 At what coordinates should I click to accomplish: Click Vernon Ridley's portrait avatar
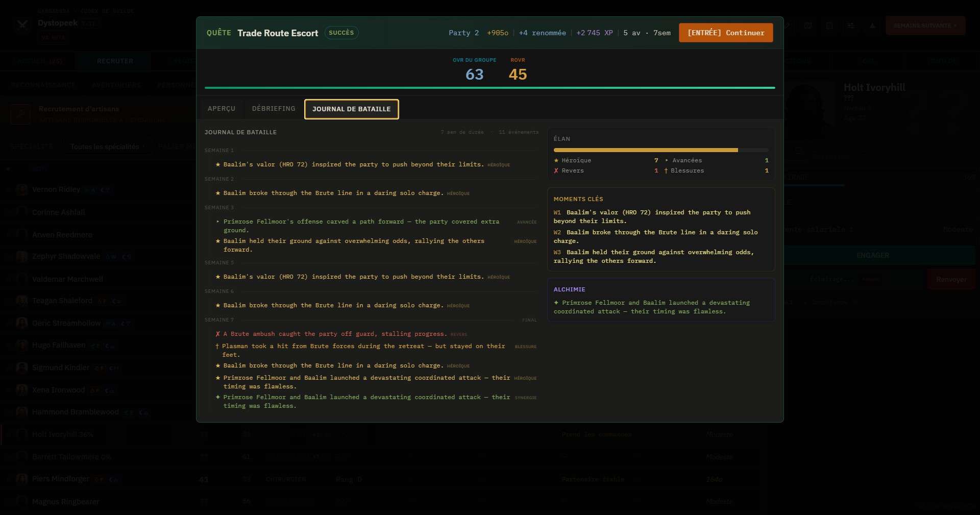coord(21,189)
